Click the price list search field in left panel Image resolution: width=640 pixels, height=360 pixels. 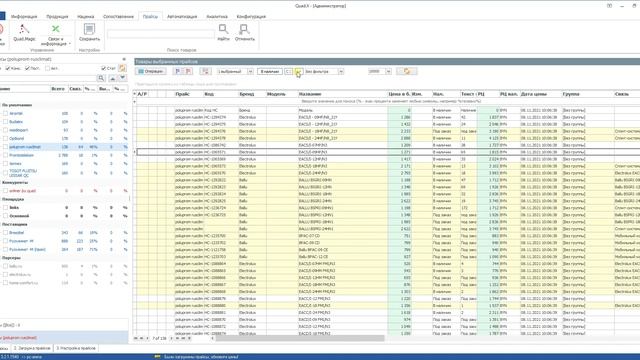pos(48,78)
